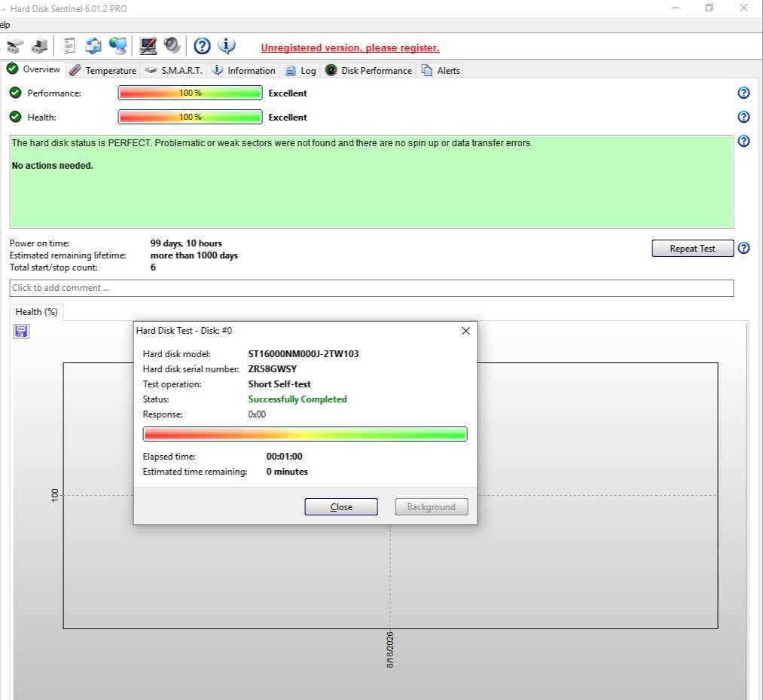The height and width of the screenshot is (700, 763).
Task: Open the report document toolbar icon
Action: click(x=69, y=46)
